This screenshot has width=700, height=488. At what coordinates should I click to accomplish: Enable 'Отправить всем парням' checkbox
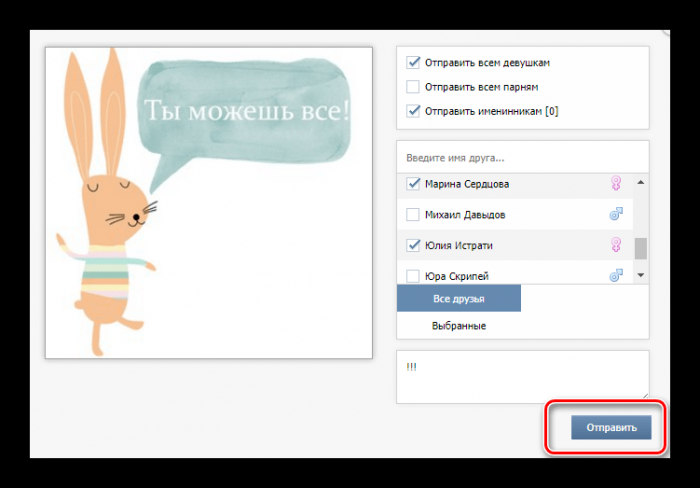tap(413, 86)
